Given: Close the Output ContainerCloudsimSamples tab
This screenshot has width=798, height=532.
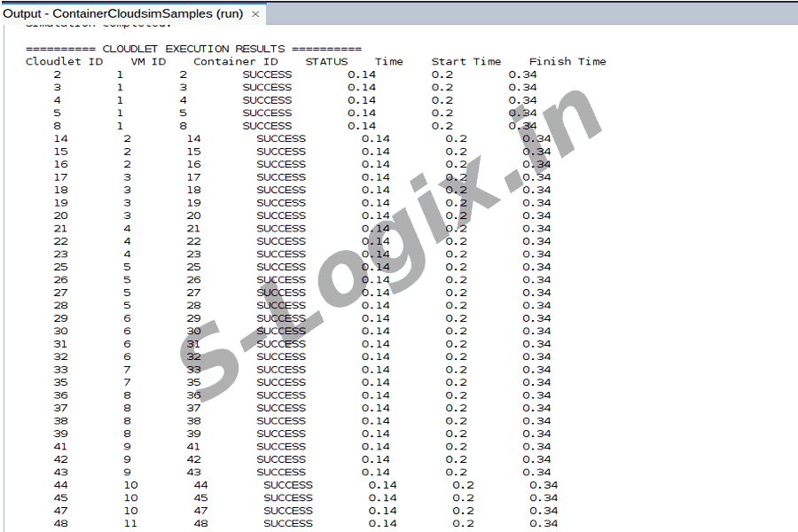Looking at the screenshot, I should pyautogui.click(x=255, y=14).
